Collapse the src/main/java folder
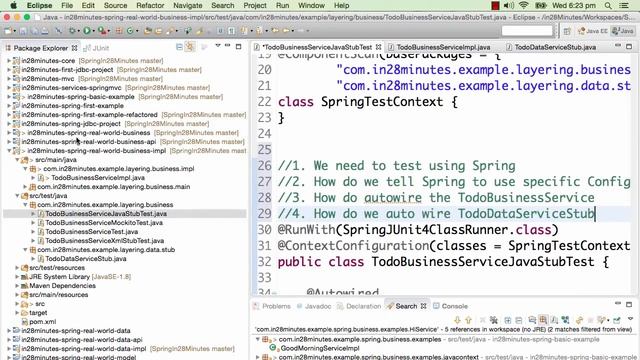 point(17,160)
